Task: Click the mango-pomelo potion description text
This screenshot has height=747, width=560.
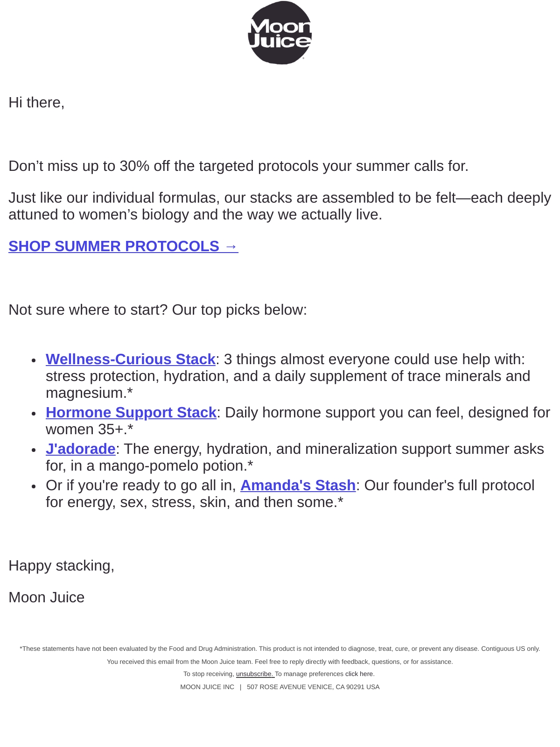Action: [x=295, y=457]
